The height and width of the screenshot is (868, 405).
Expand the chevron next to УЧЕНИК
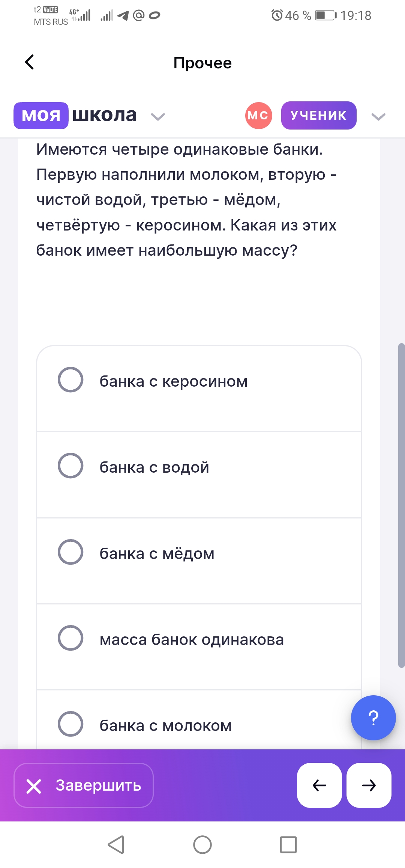point(378,117)
